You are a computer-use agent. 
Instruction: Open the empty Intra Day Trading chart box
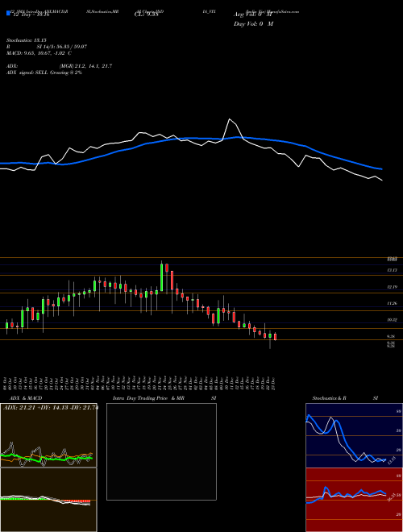pos(161,451)
